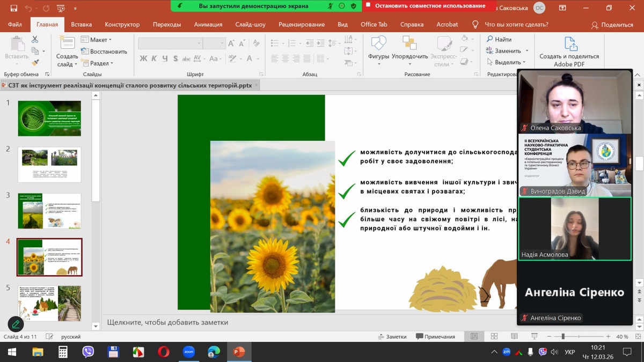Click the Cut scissors icon
This screenshot has height=362, width=644.
tap(35, 40)
